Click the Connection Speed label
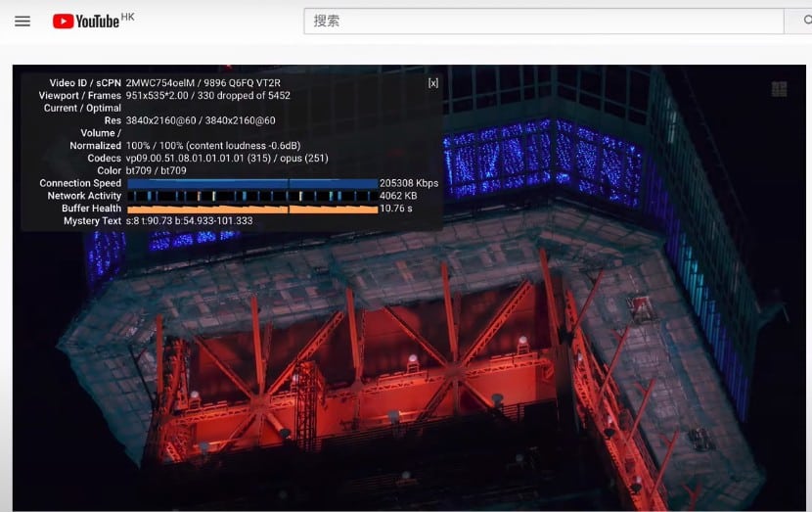The width and height of the screenshot is (812, 512). tap(80, 183)
